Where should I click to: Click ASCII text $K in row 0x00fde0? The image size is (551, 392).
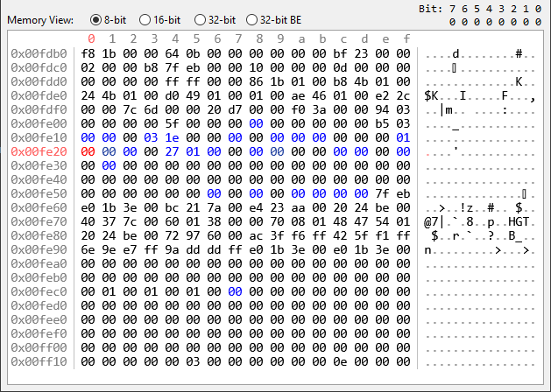coord(431,95)
